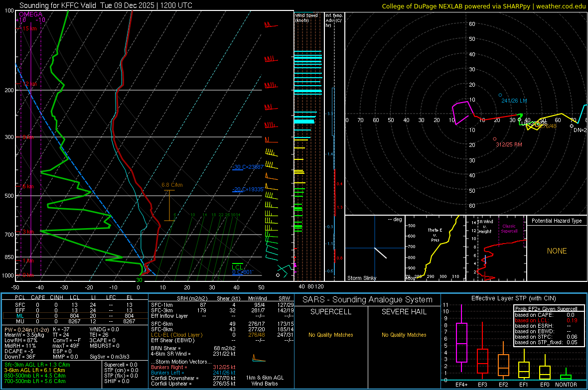Click the 276/48 label on hodograph
Viewport: 588px width, 390px height.
coord(548,126)
